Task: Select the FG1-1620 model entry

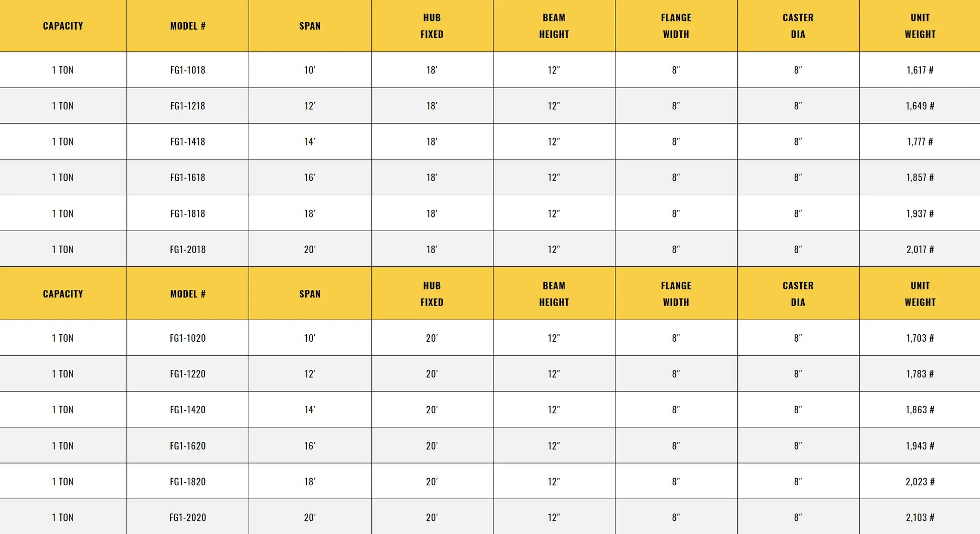Action: tap(187, 446)
